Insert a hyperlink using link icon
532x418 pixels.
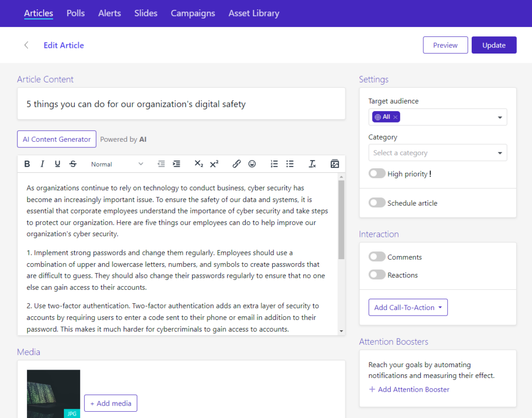(x=236, y=164)
